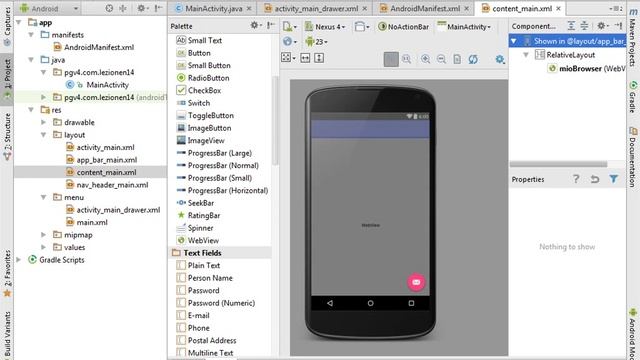Open the Component Tree settings gear
Image resolution: width=640 pixels, height=360 pixels.
point(602,26)
